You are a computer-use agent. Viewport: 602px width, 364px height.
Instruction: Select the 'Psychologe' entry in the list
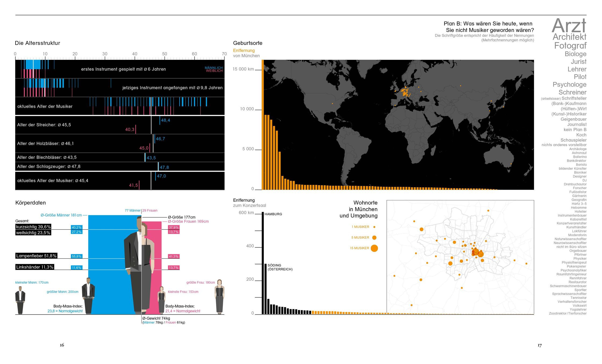[569, 85]
